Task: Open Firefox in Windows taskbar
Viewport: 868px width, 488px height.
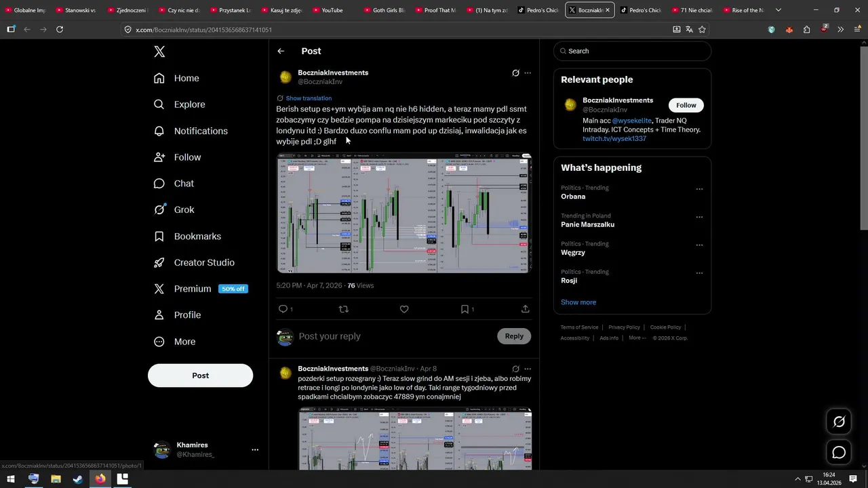Action: click(x=100, y=479)
